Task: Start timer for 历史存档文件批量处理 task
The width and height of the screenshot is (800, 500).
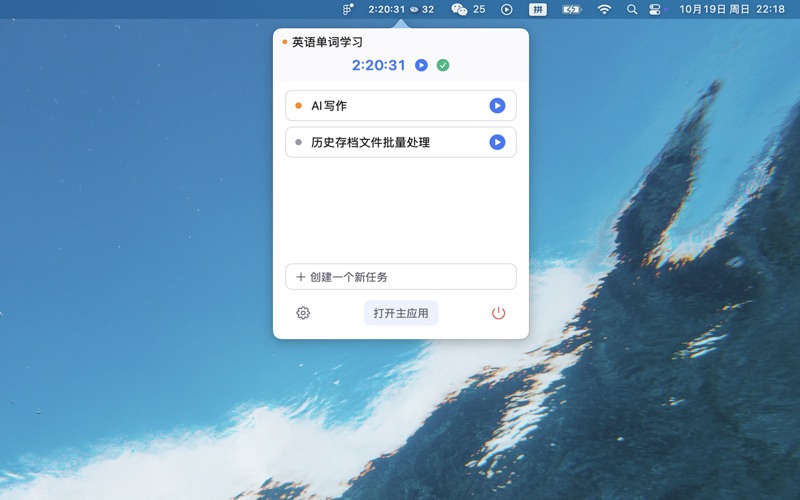Action: pyautogui.click(x=497, y=143)
